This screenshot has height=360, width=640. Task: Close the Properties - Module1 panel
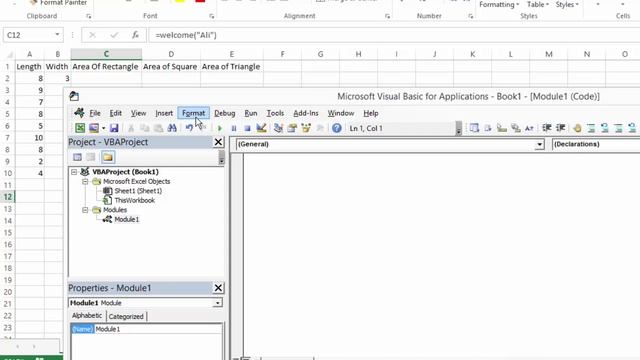coord(218,288)
